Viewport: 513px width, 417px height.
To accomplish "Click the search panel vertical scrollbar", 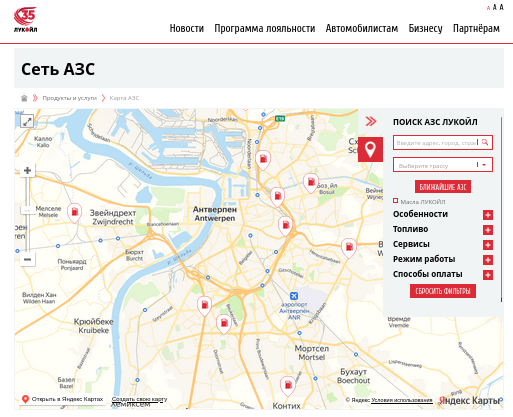I will 501,208.
